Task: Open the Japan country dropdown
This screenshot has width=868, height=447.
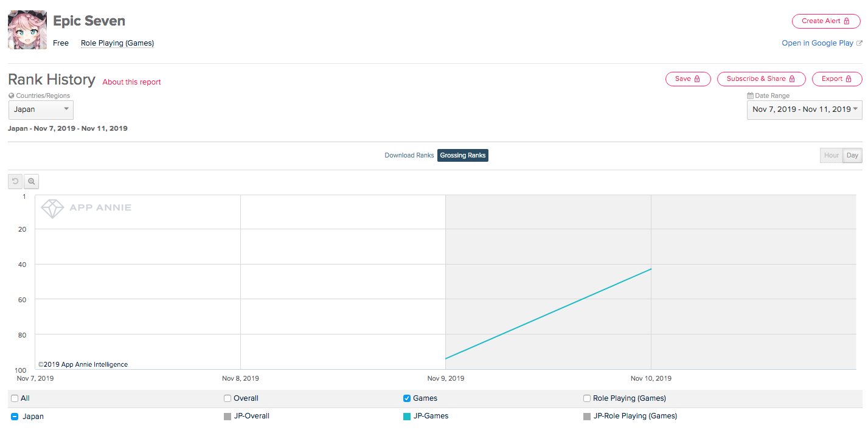Action: coord(41,109)
